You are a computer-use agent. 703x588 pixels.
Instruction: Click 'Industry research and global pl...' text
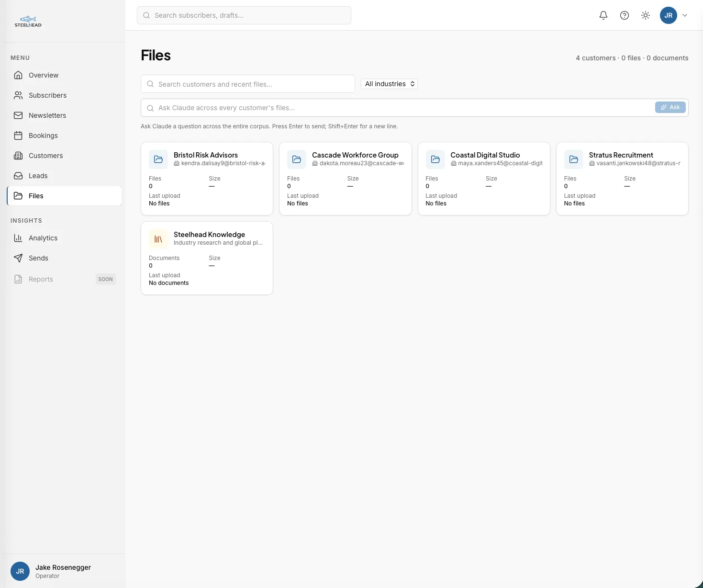point(218,243)
